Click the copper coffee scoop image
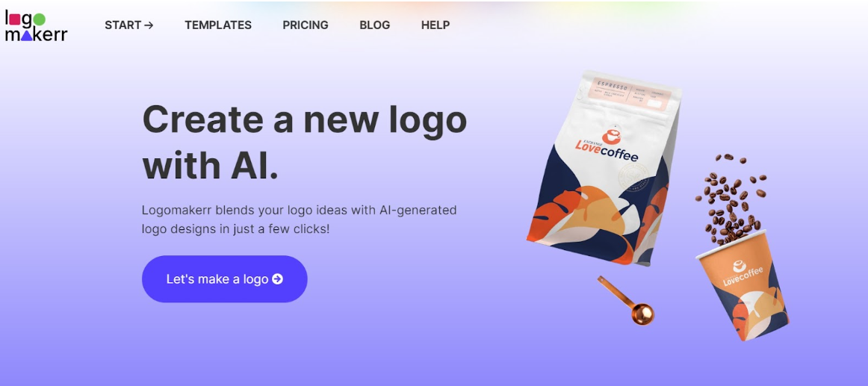868x386 pixels. point(626,300)
